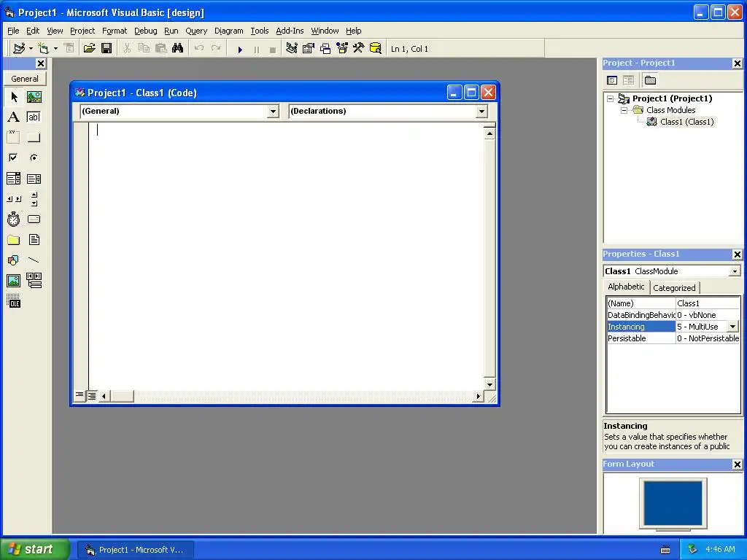
Task: Click Save Project toolbar icon
Action: 107,49
